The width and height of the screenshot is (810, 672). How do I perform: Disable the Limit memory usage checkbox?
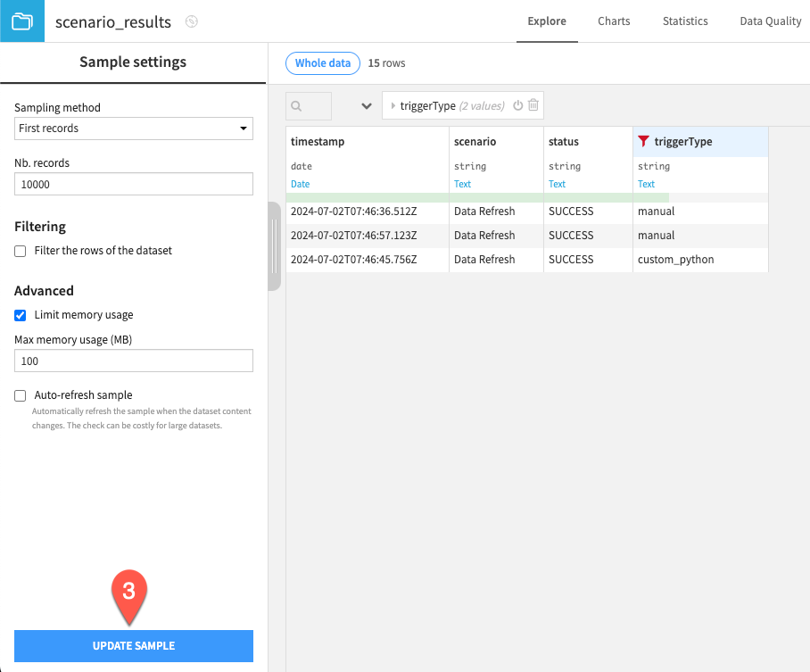(x=20, y=314)
